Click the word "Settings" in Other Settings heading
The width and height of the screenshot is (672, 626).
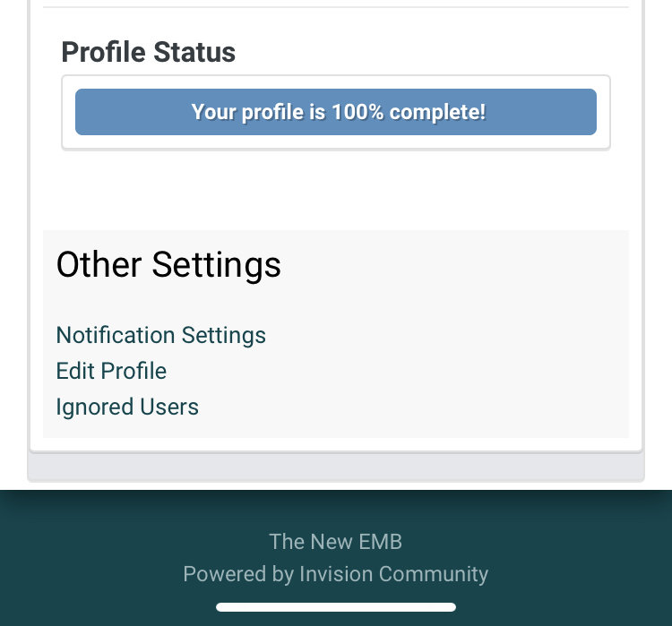click(x=216, y=265)
